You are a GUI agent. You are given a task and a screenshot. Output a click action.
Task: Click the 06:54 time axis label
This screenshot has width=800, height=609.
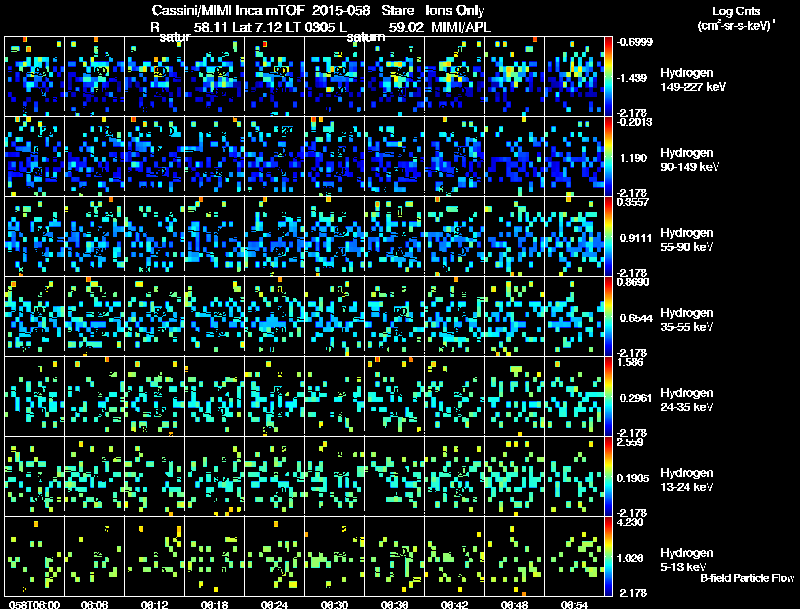pyautogui.click(x=574, y=604)
